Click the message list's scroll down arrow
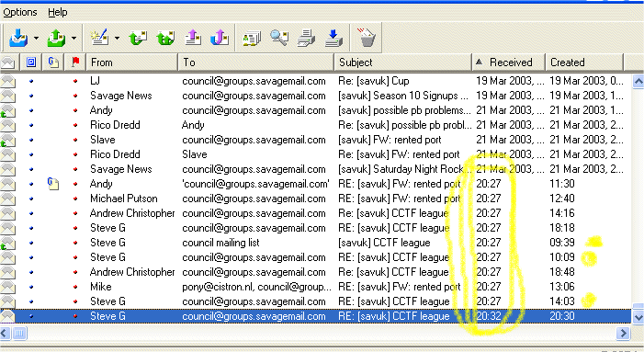The height and width of the screenshot is (352, 644). click(638, 317)
